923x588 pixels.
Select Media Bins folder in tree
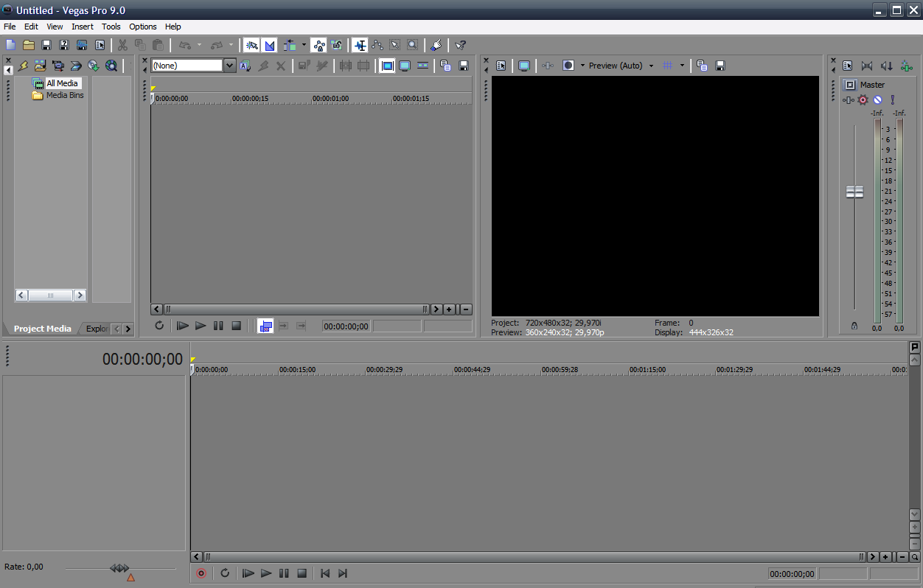click(65, 95)
